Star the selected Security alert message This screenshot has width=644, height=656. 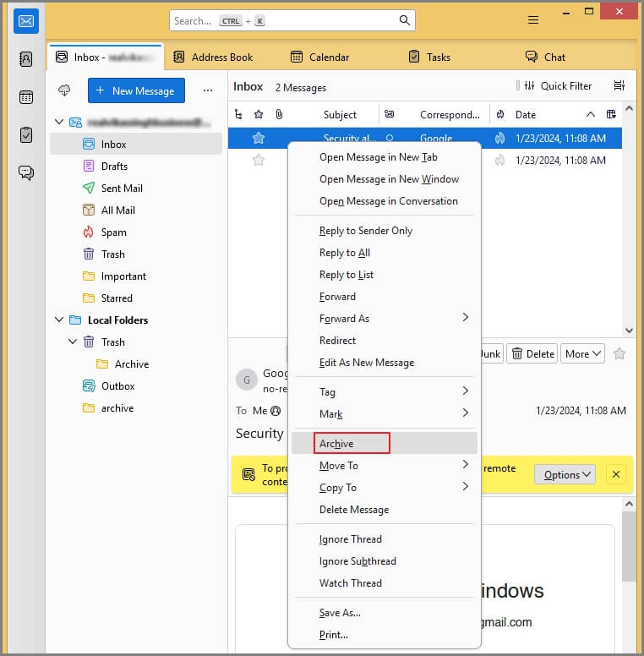(x=259, y=139)
